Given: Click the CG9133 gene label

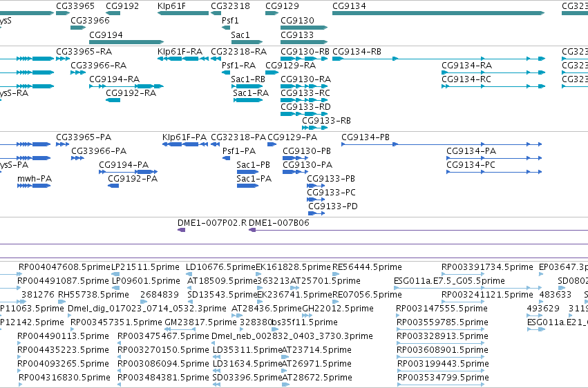Looking at the screenshot, I should [297, 35].
